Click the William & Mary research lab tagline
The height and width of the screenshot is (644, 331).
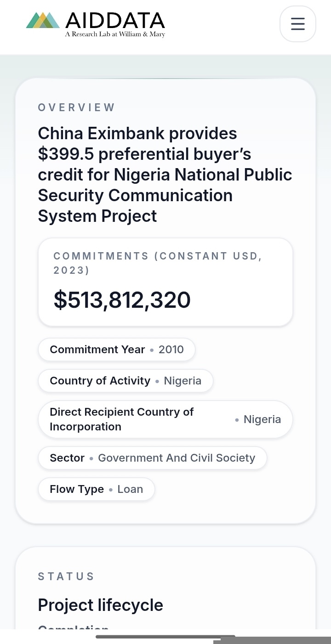point(115,34)
